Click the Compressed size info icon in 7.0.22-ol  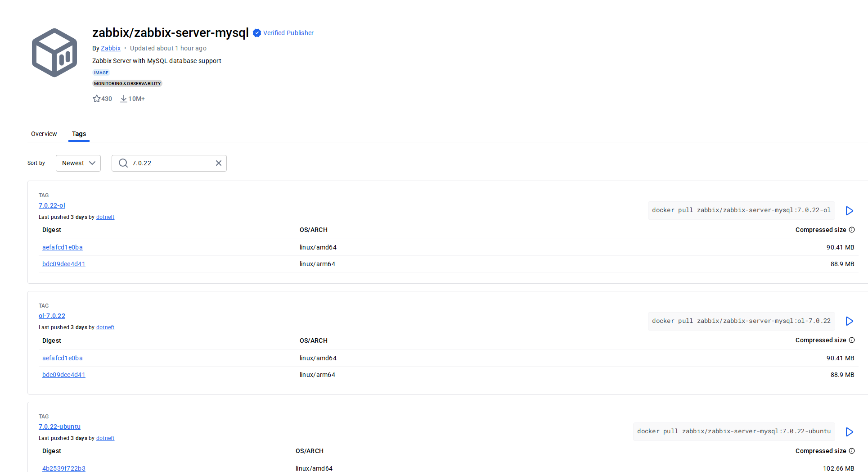[852, 230]
